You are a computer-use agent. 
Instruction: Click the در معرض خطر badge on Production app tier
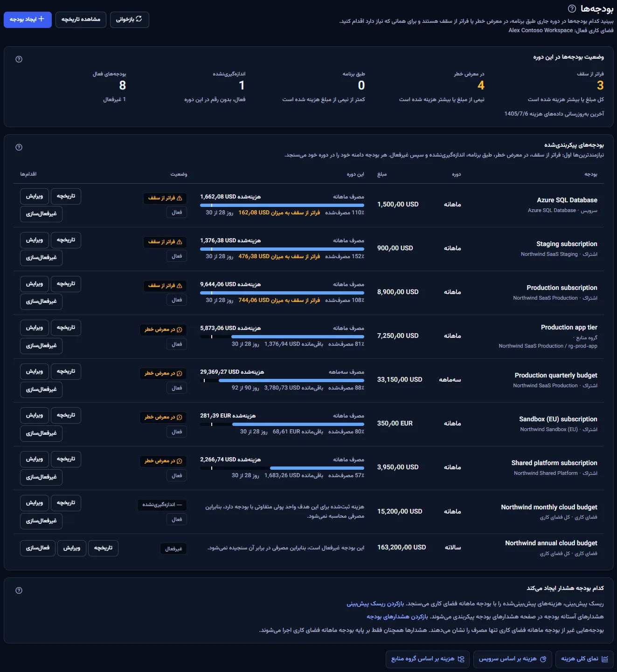(163, 329)
